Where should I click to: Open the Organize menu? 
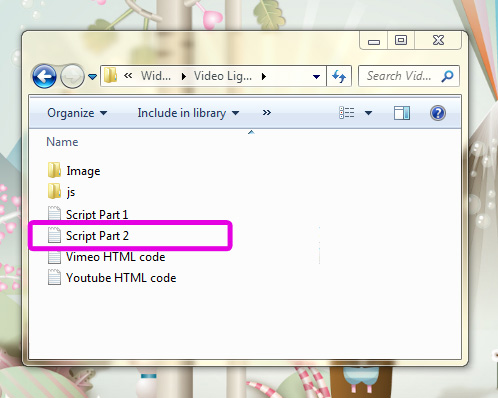[77, 113]
